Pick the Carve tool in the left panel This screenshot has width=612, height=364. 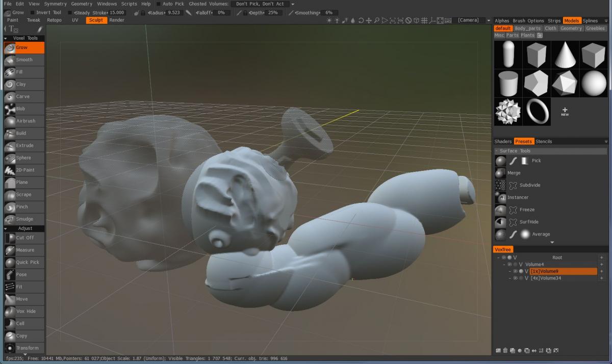click(22, 96)
